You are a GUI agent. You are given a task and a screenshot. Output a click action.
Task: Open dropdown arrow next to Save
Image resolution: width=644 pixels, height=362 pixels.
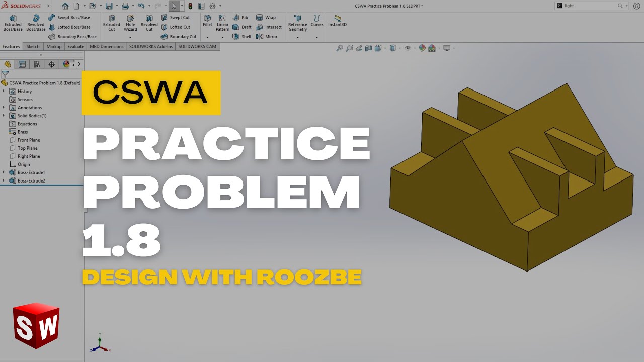[x=116, y=6]
